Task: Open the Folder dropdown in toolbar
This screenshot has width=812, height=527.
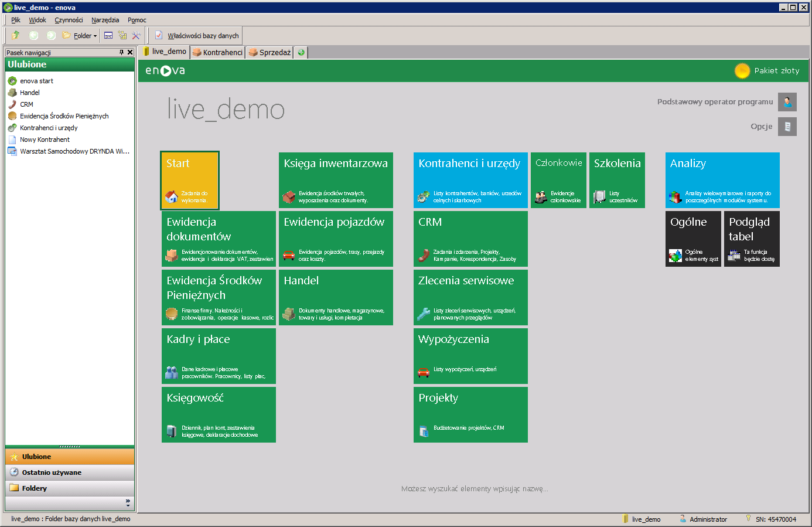Action: (x=80, y=36)
